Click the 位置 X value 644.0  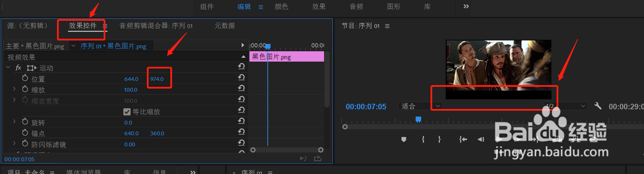(x=131, y=79)
